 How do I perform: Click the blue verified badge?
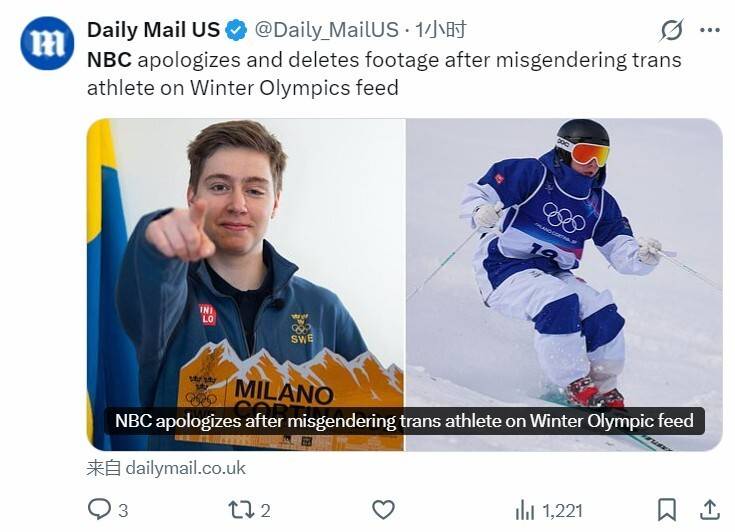[236, 31]
